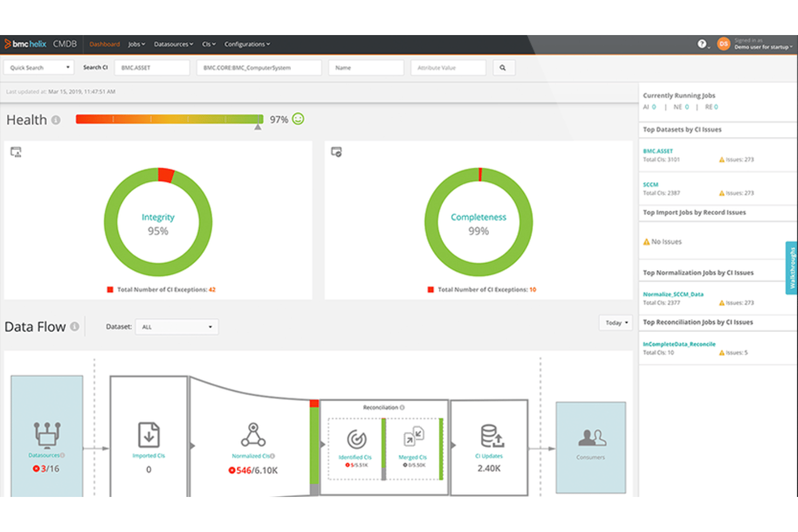Click the Integrity panel monitor icon
The image size is (798, 532).
click(x=16, y=152)
